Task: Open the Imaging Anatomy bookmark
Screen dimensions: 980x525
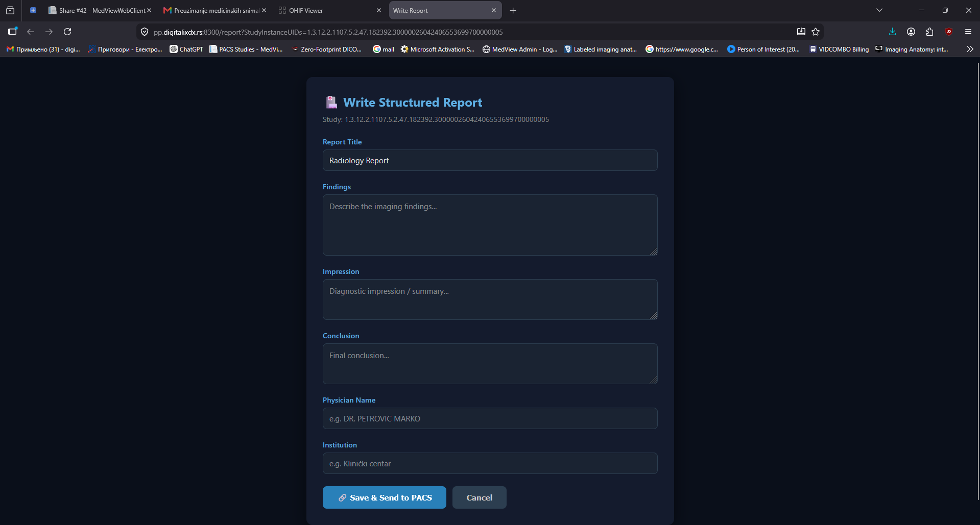Action: tap(912, 49)
